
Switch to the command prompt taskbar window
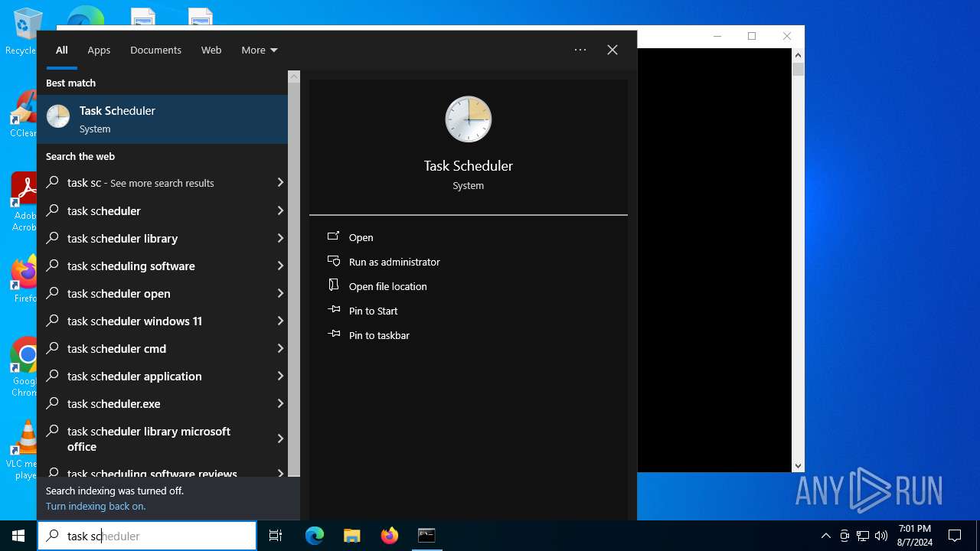coord(426,536)
